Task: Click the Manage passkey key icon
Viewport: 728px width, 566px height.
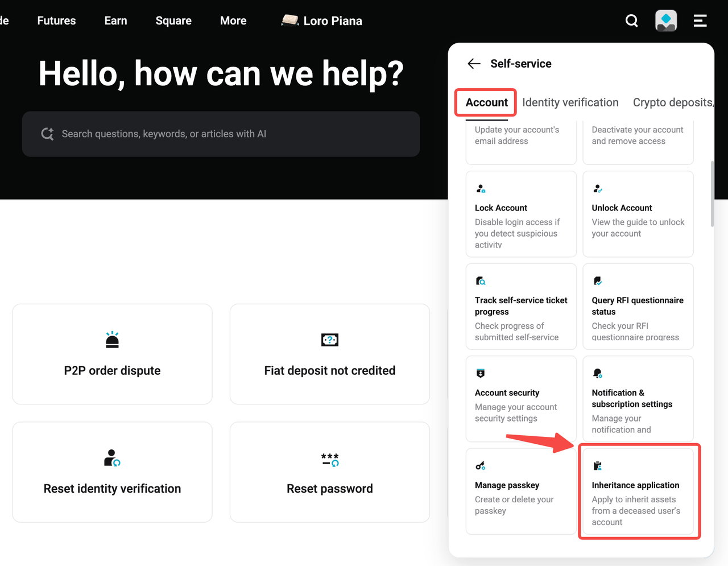Action: (x=481, y=465)
